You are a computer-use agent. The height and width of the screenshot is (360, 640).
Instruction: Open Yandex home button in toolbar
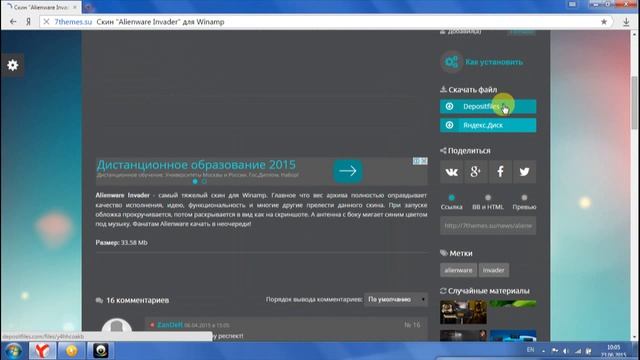(28, 22)
